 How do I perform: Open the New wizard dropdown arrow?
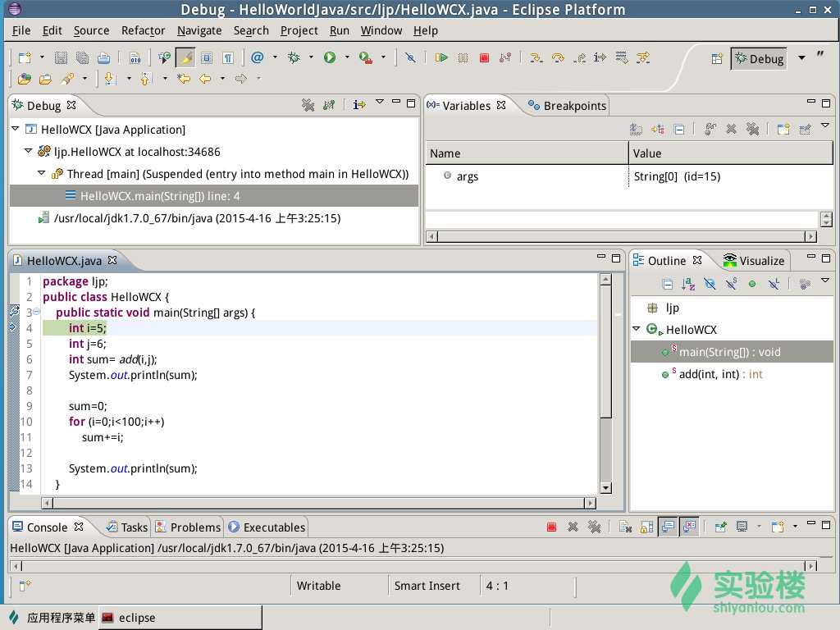click(42, 57)
